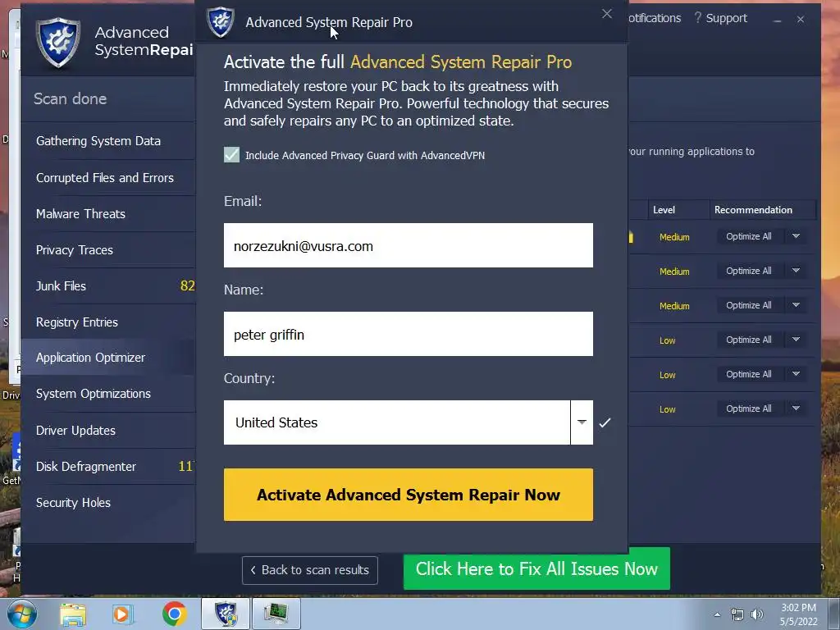Open System Optimizations

(108, 394)
